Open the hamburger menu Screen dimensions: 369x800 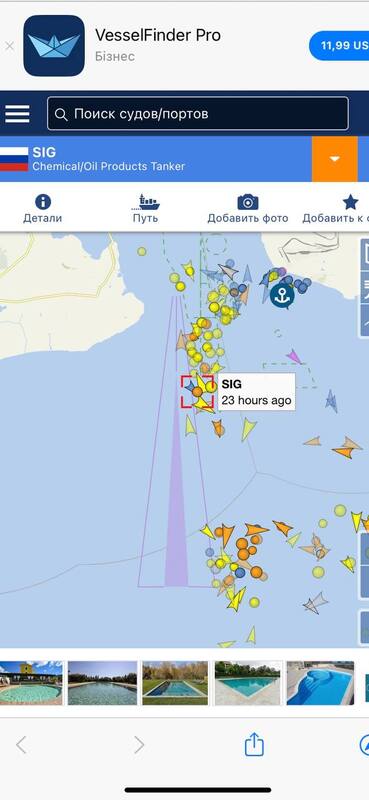coord(17,114)
